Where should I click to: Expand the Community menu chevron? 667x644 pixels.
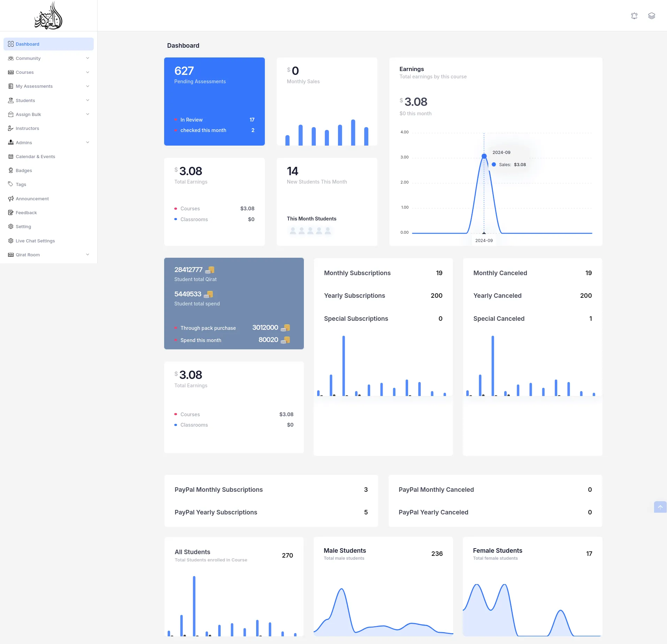pos(87,58)
